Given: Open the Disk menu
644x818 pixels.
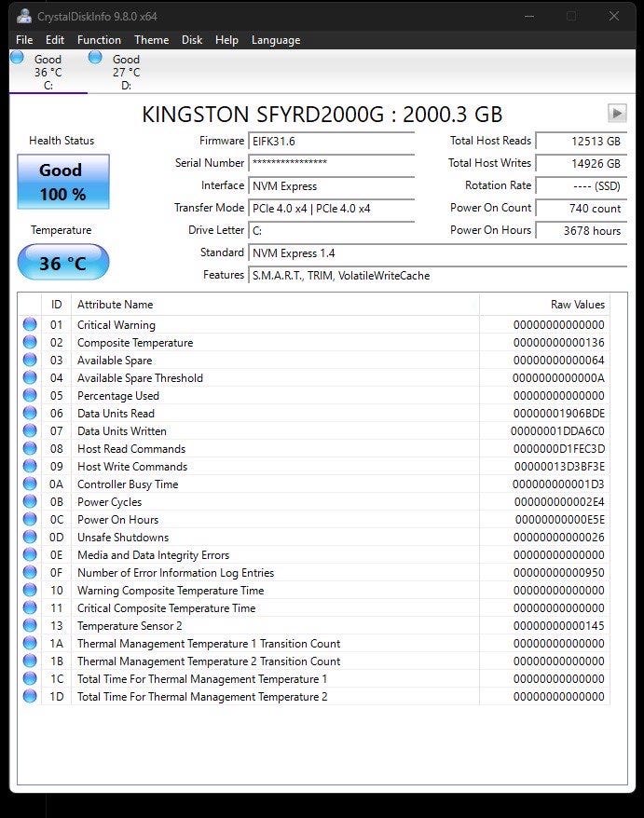Looking at the screenshot, I should pos(192,40).
